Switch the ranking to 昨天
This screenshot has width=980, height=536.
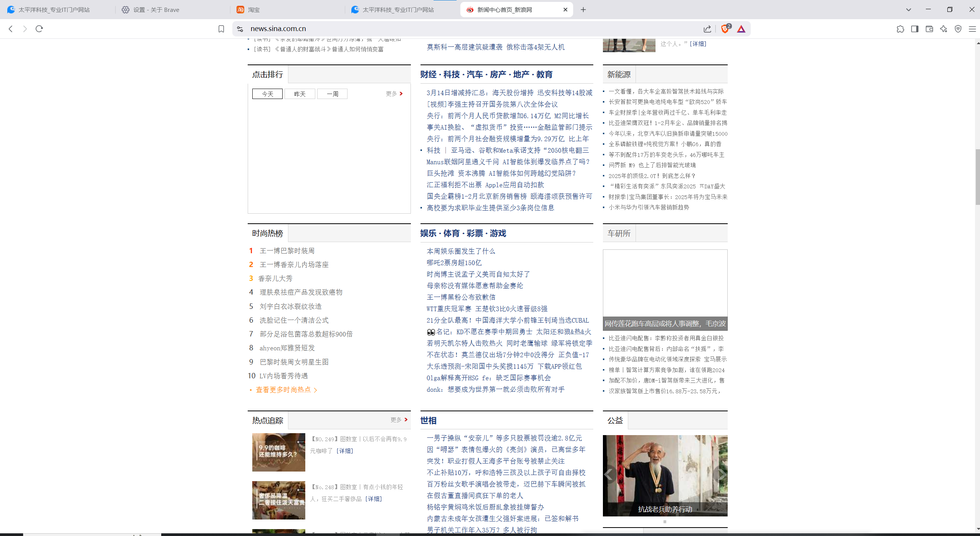[300, 94]
